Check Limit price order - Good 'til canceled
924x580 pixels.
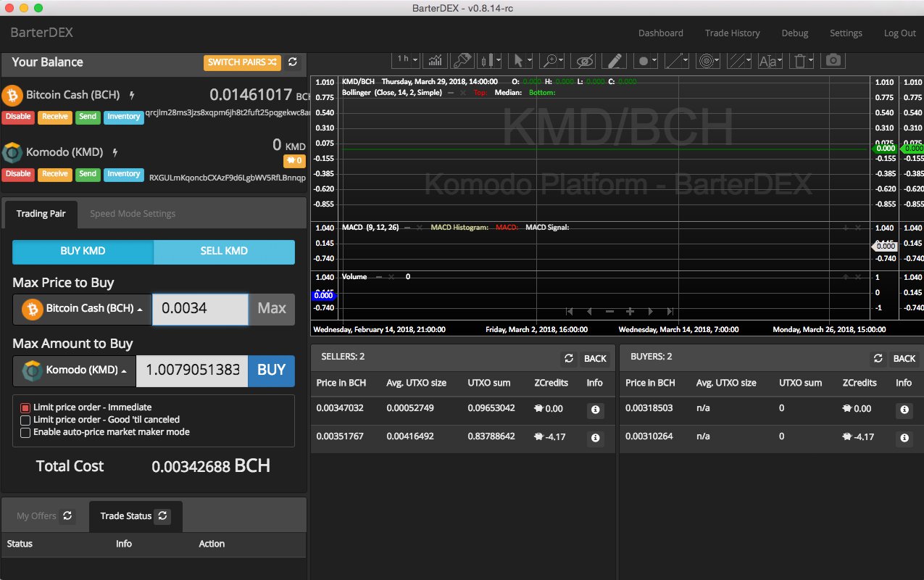(x=25, y=420)
